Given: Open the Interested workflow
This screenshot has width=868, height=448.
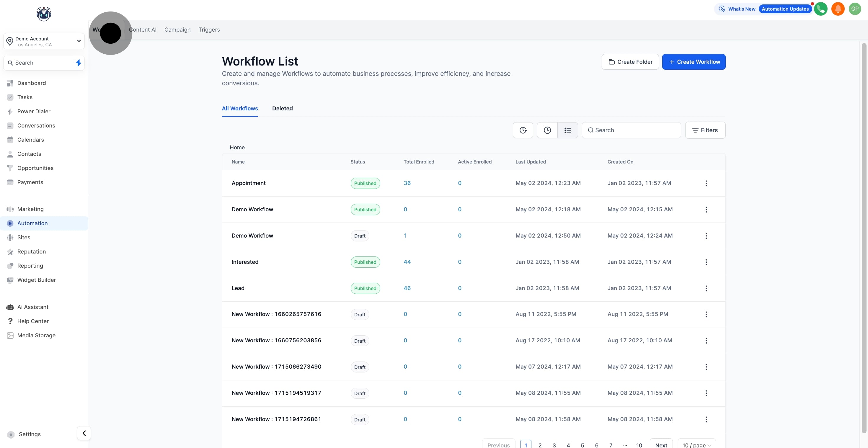Looking at the screenshot, I should (x=245, y=262).
